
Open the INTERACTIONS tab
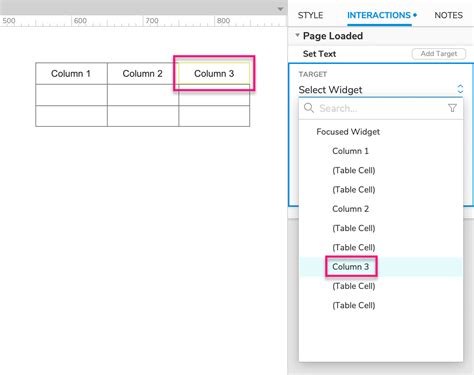[379, 15]
